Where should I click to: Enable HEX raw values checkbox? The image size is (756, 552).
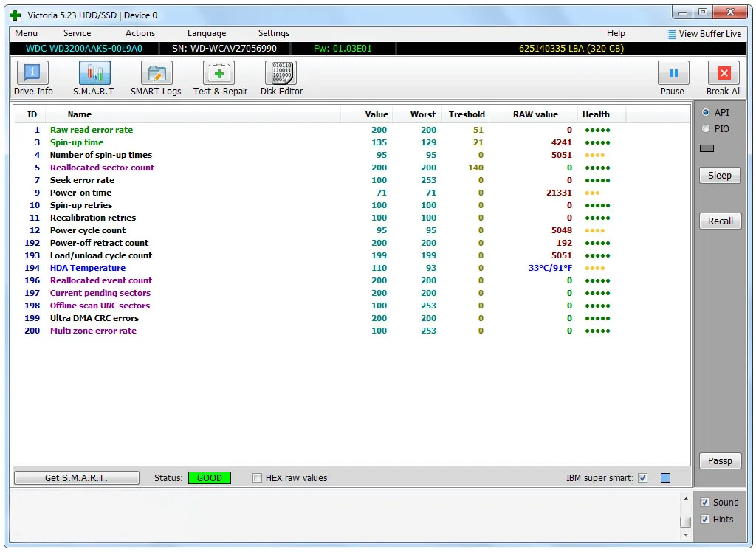pos(258,478)
